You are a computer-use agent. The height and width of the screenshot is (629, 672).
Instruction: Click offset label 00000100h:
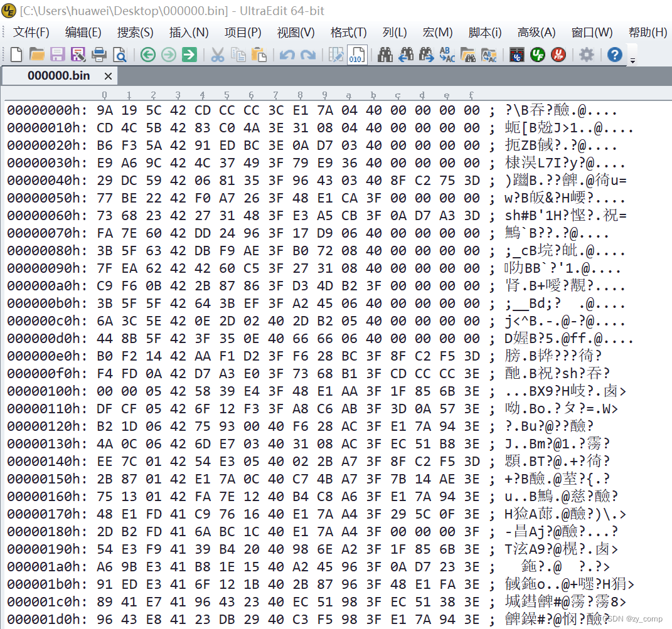click(46, 391)
